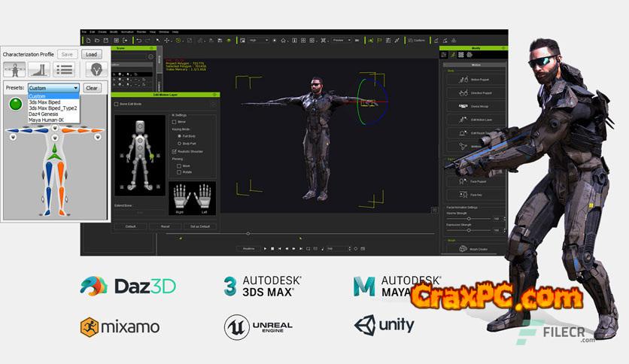This screenshot has width=629, height=364.
Task: Select the Body Part radio button
Action: (179, 142)
